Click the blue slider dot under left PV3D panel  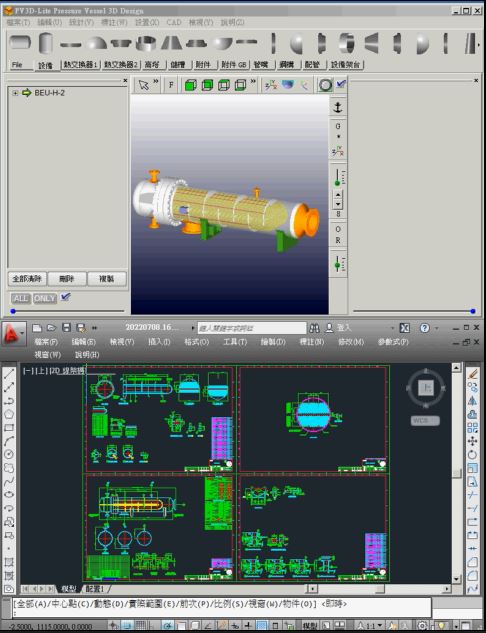pyautogui.click(x=13, y=311)
